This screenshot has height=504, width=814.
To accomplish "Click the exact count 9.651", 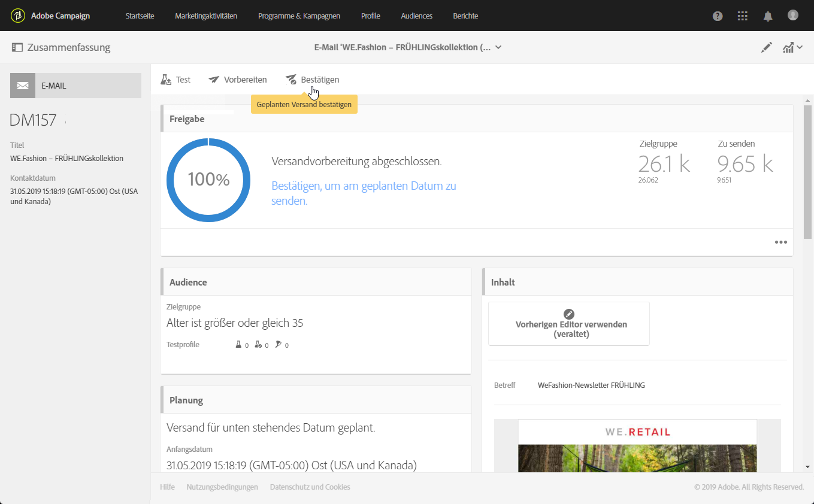I will point(725,180).
